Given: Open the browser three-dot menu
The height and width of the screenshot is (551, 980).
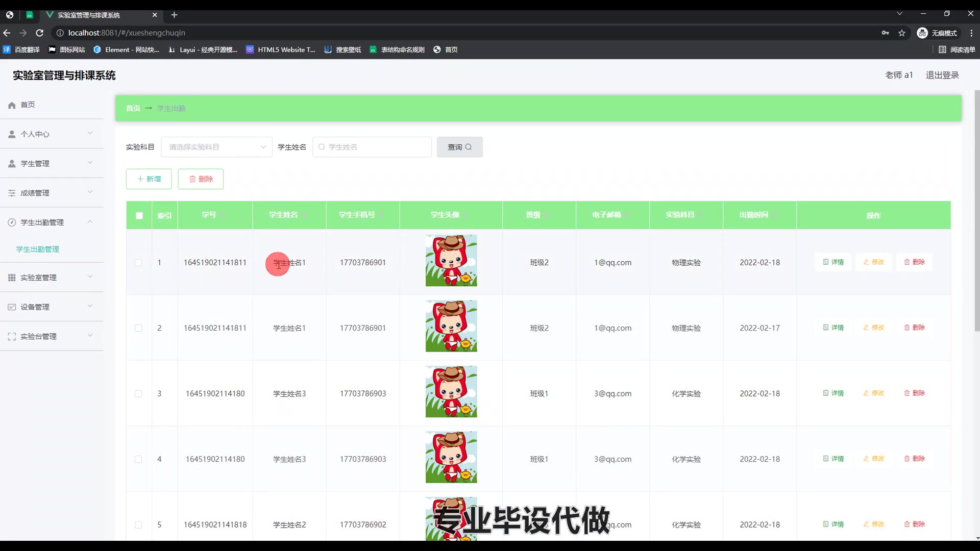Looking at the screenshot, I should click(x=971, y=33).
